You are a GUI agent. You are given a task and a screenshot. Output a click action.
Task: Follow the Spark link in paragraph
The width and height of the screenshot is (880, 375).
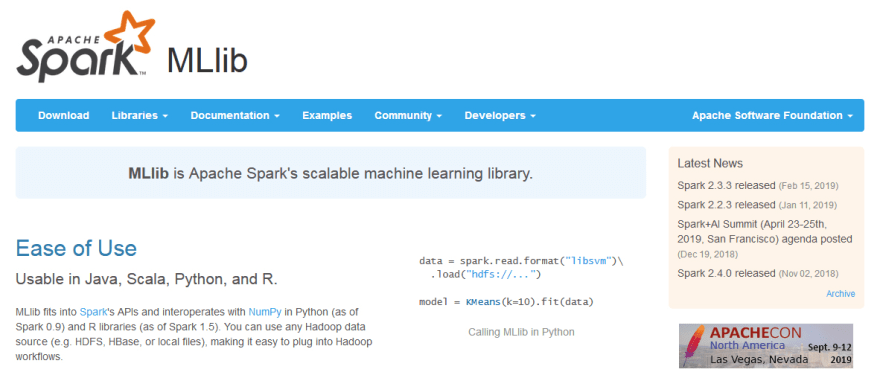pyautogui.click(x=93, y=311)
